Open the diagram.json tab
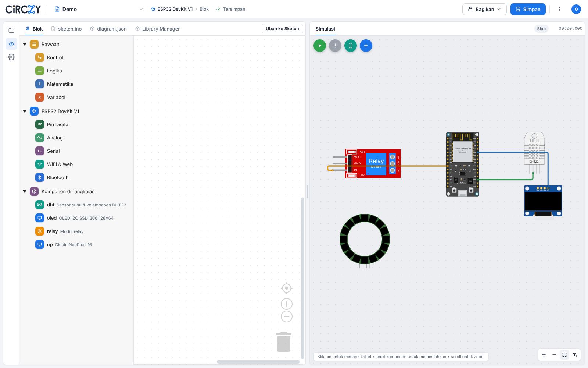This screenshot has height=368, width=588. tap(108, 29)
